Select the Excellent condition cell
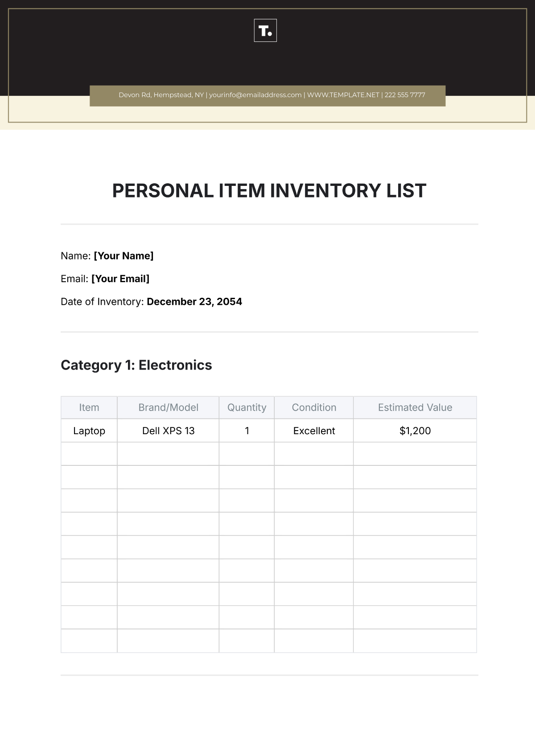 (314, 431)
